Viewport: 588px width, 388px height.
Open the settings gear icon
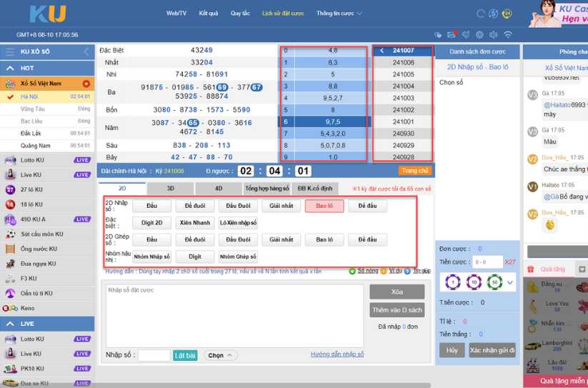click(479, 34)
